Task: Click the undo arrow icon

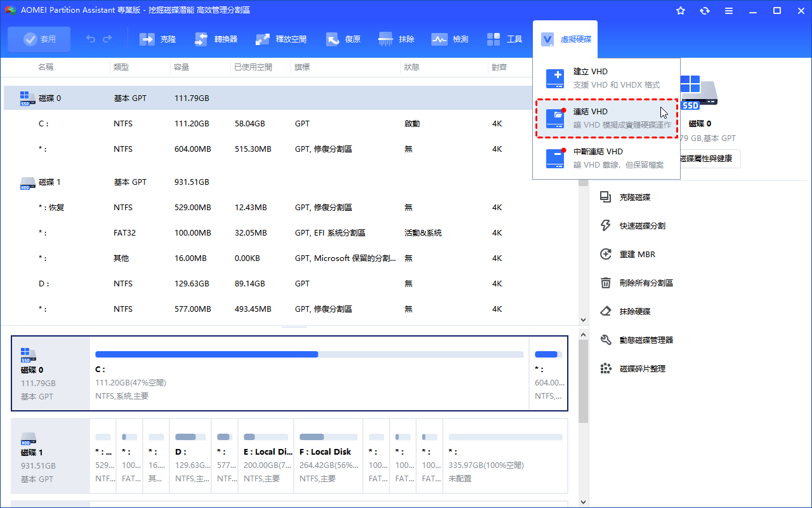Action: (91, 39)
